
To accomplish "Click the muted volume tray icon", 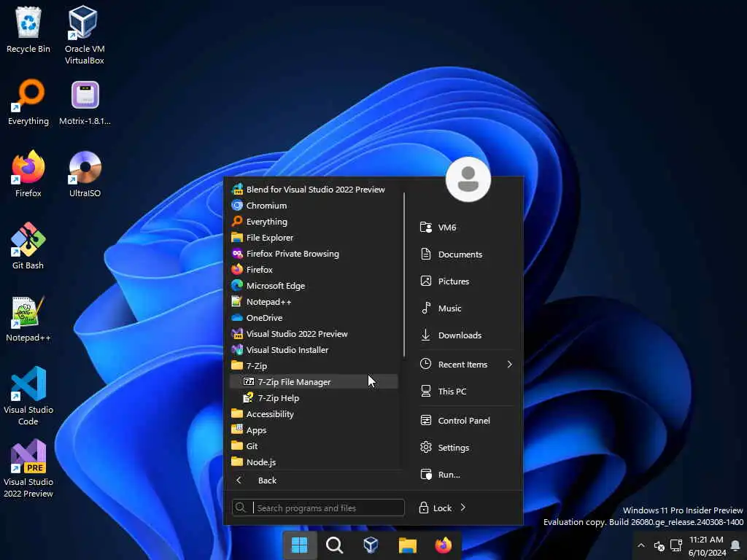I will pyautogui.click(x=659, y=545).
